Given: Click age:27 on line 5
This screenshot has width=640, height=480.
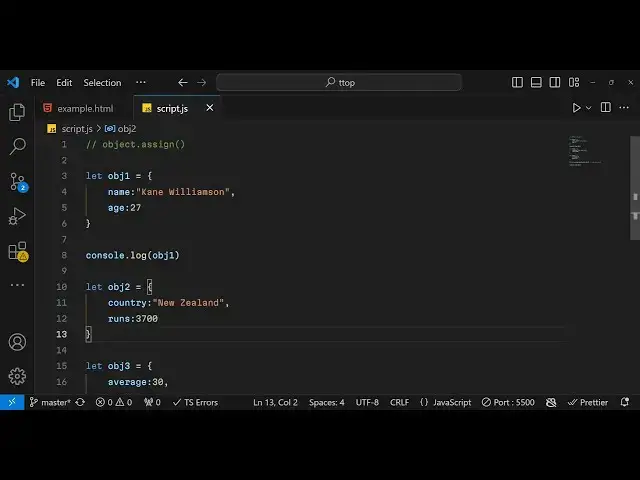Looking at the screenshot, I should coord(124,208).
